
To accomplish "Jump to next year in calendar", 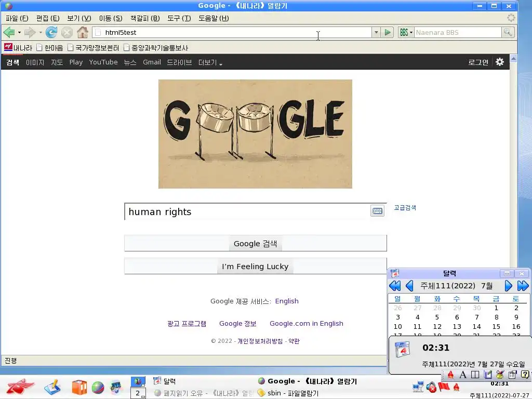I will [x=523, y=286].
